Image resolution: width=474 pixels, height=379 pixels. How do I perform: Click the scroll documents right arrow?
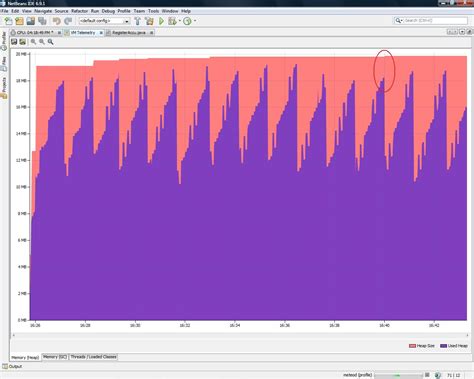click(x=455, y=32)
